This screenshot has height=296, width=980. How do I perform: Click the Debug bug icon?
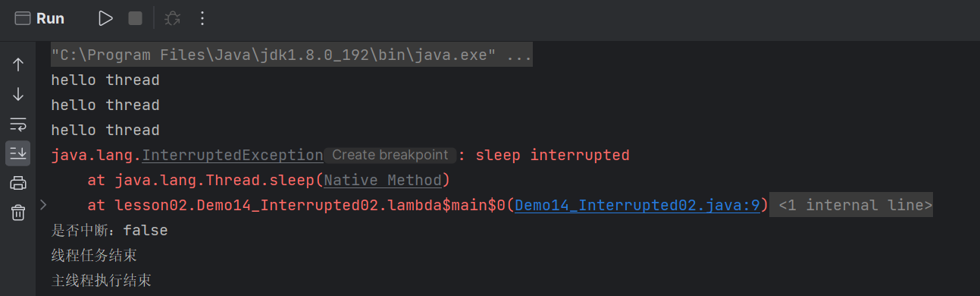(x=173, y=18)
